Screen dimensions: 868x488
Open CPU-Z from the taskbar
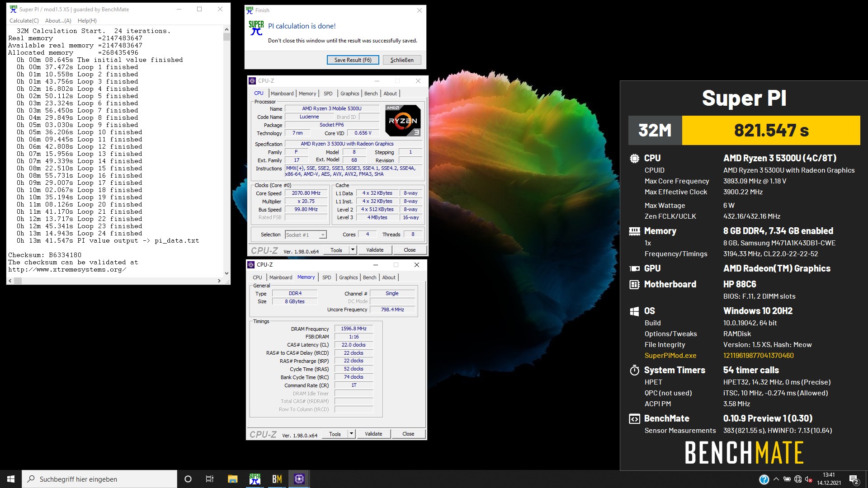pos(299,479)
